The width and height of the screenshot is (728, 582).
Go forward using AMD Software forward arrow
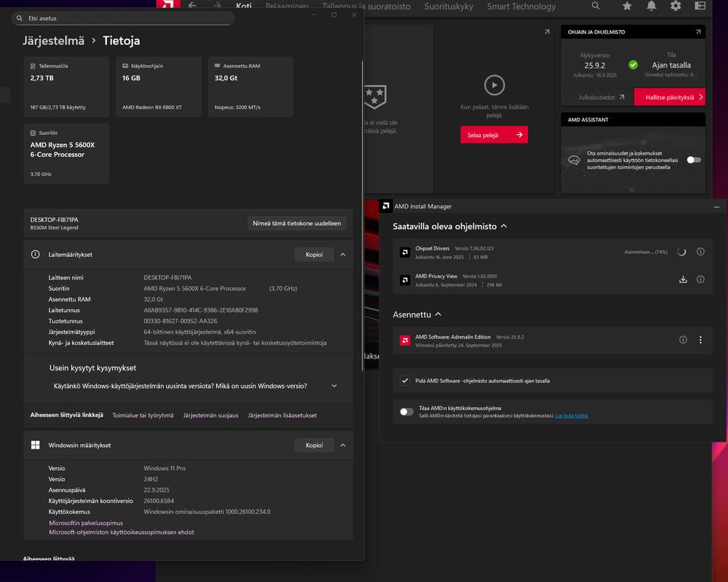point(217,5)
